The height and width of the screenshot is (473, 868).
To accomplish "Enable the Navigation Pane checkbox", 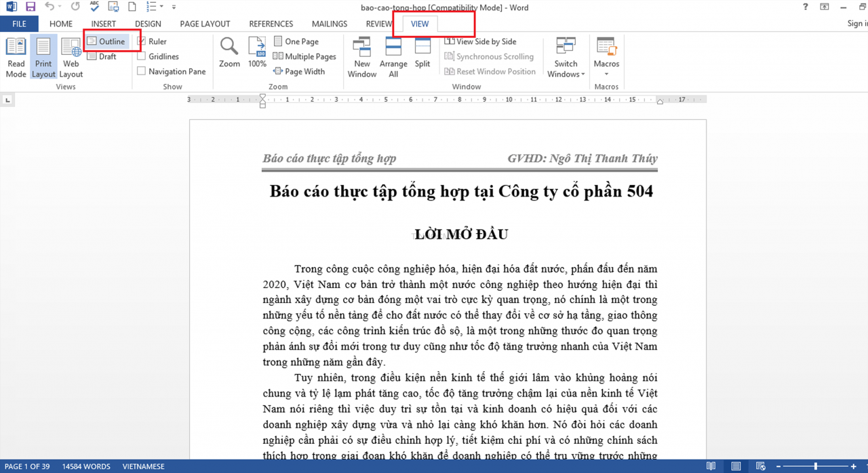I will 172,71.
